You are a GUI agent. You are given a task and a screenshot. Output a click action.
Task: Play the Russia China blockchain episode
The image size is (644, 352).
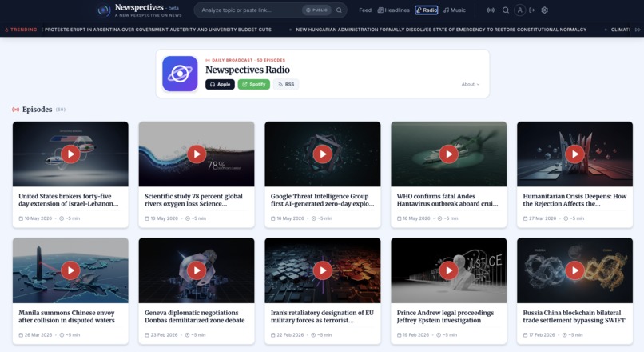pyautogui.click(x=575, y=270)
